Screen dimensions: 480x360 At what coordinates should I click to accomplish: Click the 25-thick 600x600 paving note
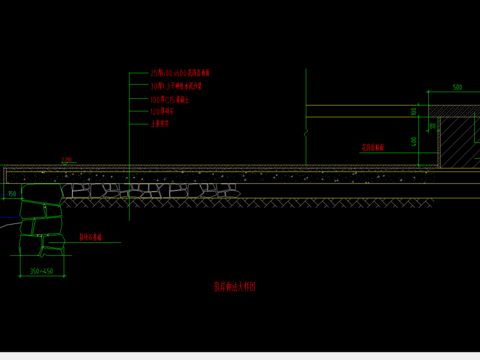[180, 73]
